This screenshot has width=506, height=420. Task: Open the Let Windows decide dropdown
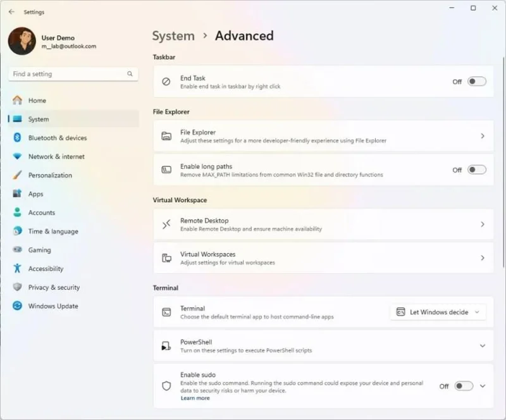[x=438, y=312]
